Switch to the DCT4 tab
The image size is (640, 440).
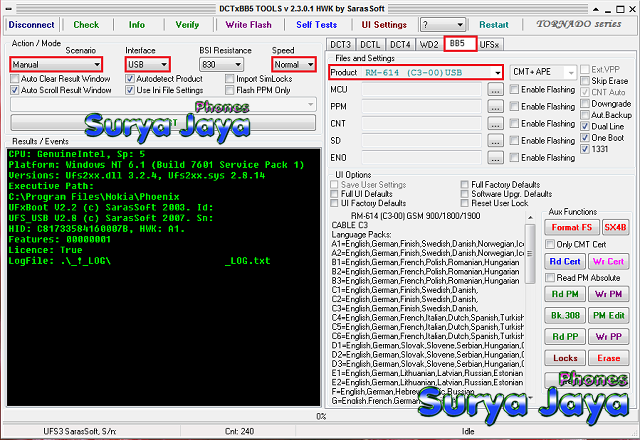(400, 44)
